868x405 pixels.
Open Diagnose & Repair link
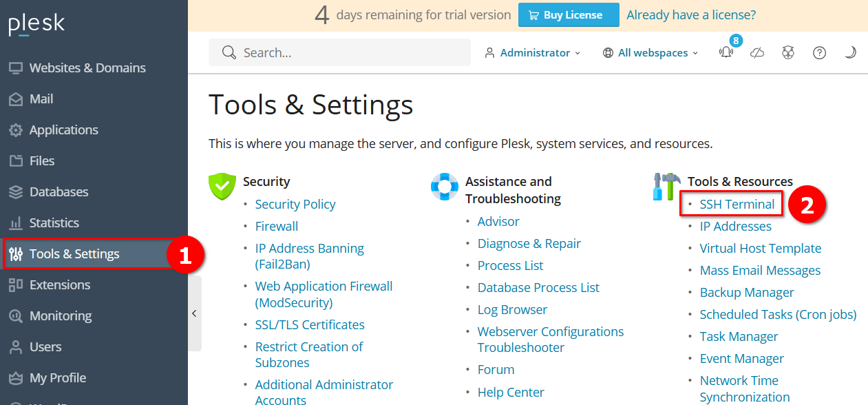529,243
